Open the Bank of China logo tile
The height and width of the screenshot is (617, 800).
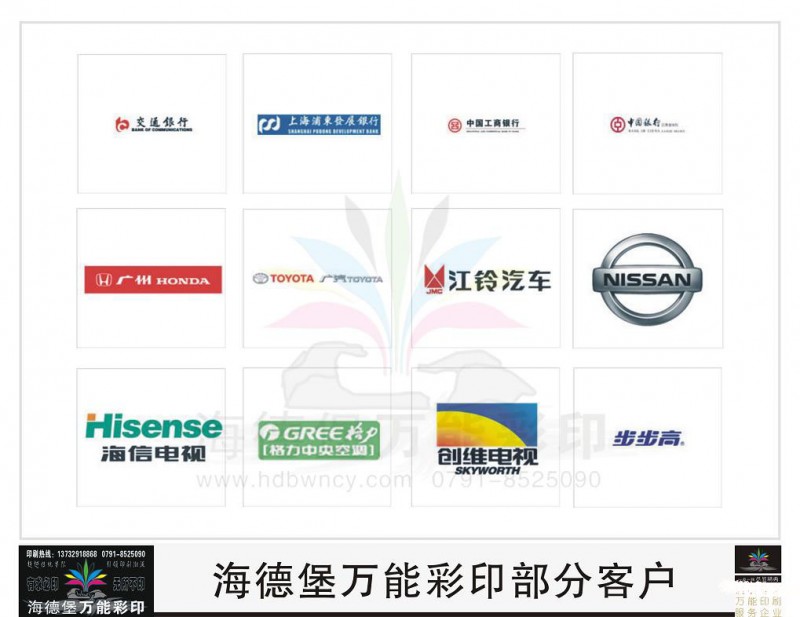[x=647, y=124]
